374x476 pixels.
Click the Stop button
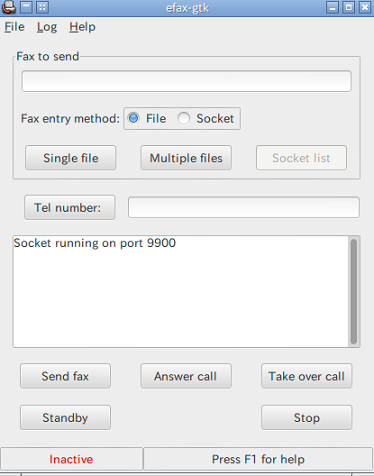point(307,417)
